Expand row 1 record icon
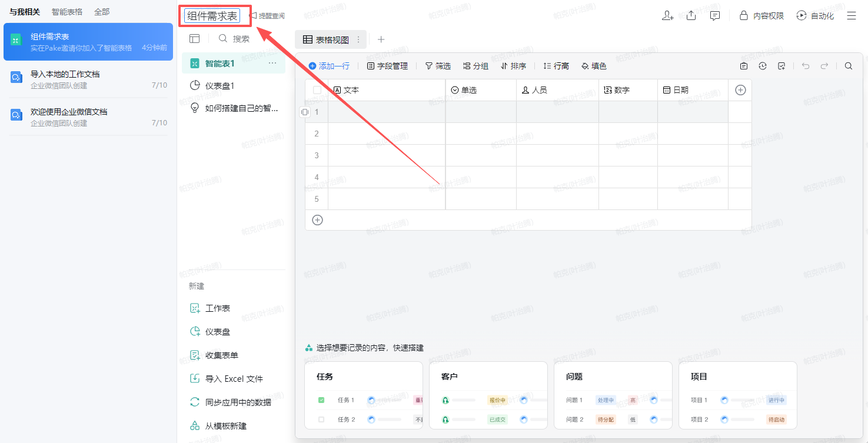The width and height of the screenshot is (868, 443). pyautogui.click(x=304, y=112)
